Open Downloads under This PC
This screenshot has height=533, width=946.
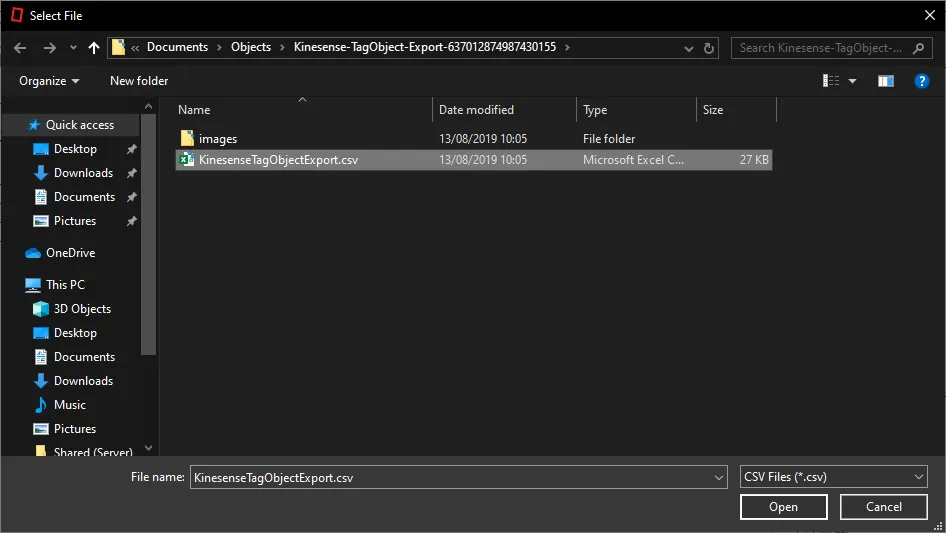pyautogui.click(x=83, y=381)
